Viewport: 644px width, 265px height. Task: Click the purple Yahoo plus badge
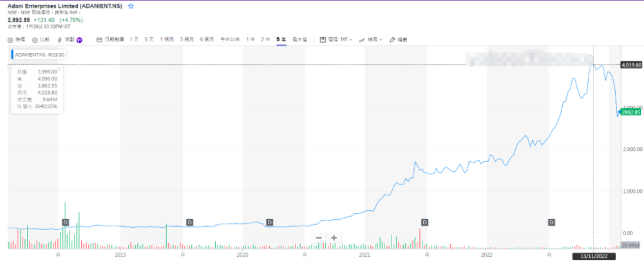point(80,40)
